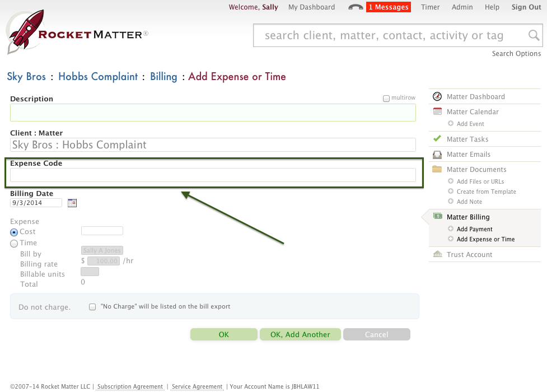The width and height of the screenshot is (547, 392).
Task: Open the Matter Calendar icon
Action: click(x=437, y=112)
